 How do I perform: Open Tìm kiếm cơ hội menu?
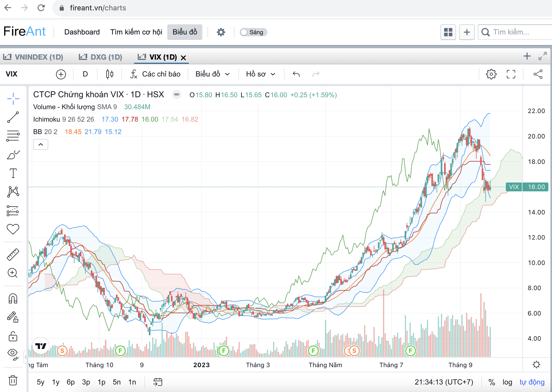136,32
